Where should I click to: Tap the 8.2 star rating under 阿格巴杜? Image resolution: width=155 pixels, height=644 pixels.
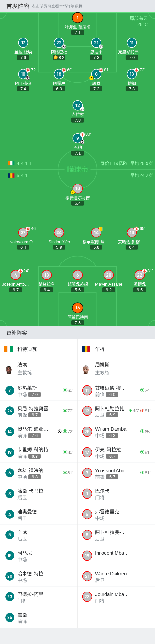(x=59, y=57)
